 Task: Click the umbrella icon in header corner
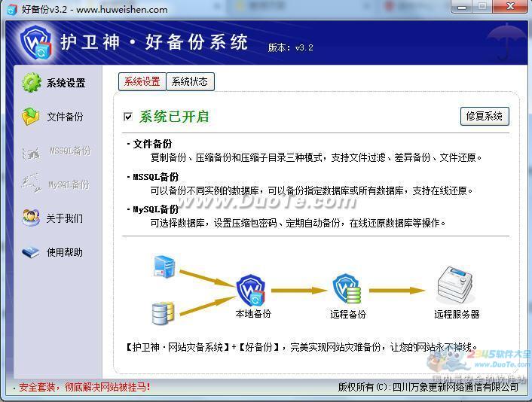point(506,41)
